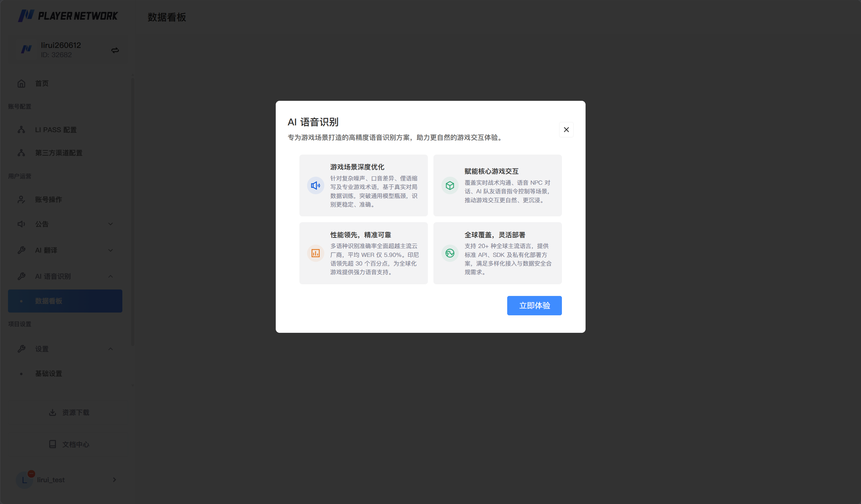Click the megaphone icon beside 公告

click(21, 224)
